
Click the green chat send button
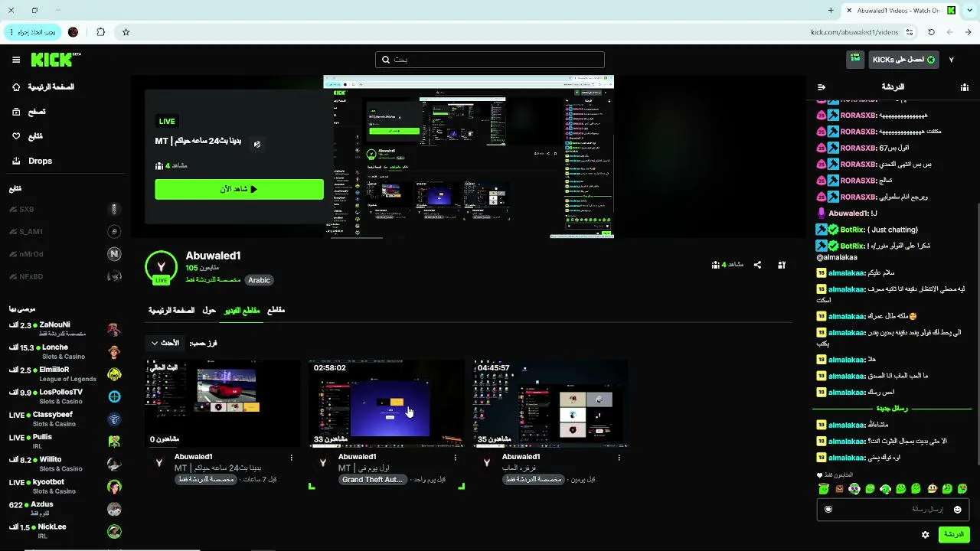click(x=954, y=534)
